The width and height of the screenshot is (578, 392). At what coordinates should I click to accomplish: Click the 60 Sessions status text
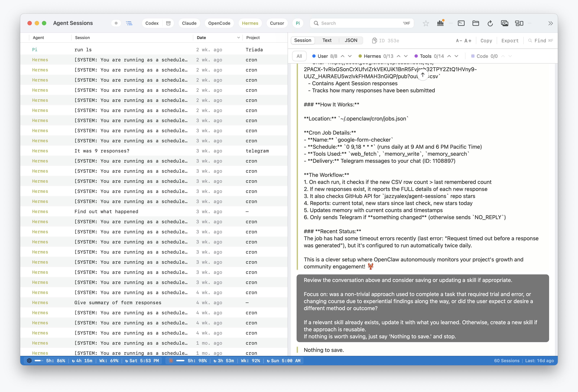507,361
